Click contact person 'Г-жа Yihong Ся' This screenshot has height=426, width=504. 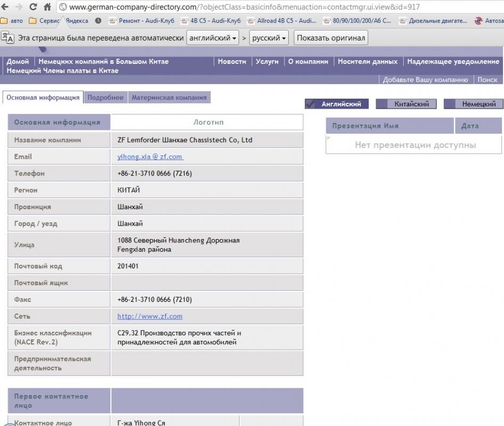[141, 422]
